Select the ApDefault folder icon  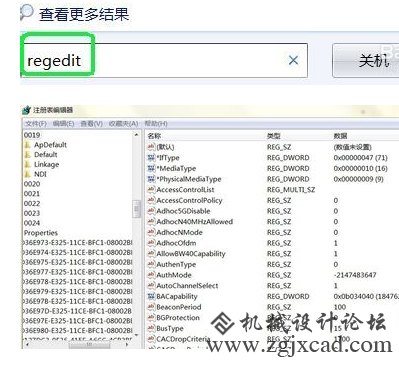point(28,145)
